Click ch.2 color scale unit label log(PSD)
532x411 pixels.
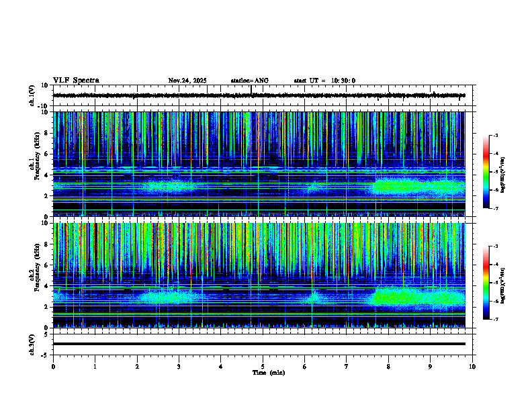pos(502,285)
